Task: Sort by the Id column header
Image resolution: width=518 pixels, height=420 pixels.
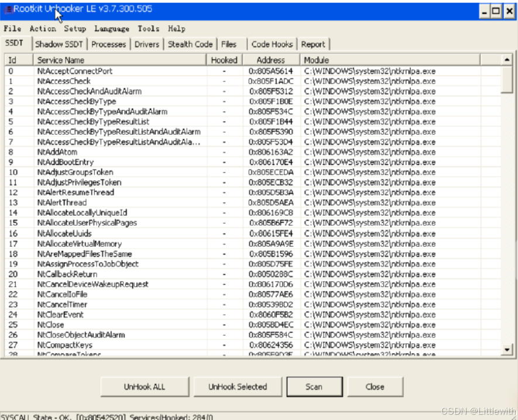Action: [x=19, y=60]
